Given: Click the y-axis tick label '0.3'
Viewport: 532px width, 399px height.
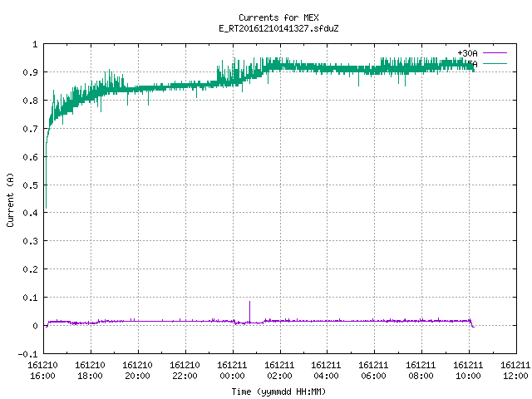Looking at the screenshot, I should coord(30,241).
